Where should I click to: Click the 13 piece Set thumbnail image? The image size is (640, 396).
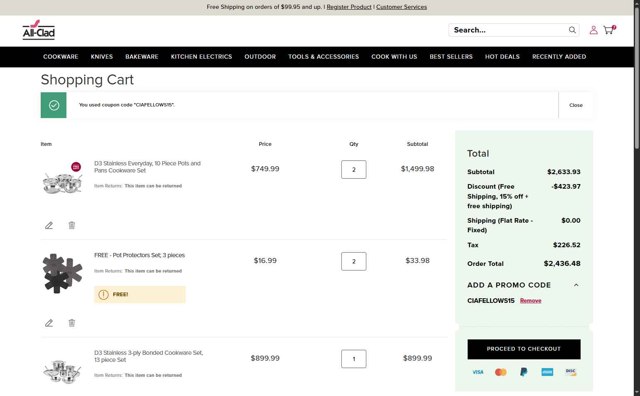click(x=62, y=371)
